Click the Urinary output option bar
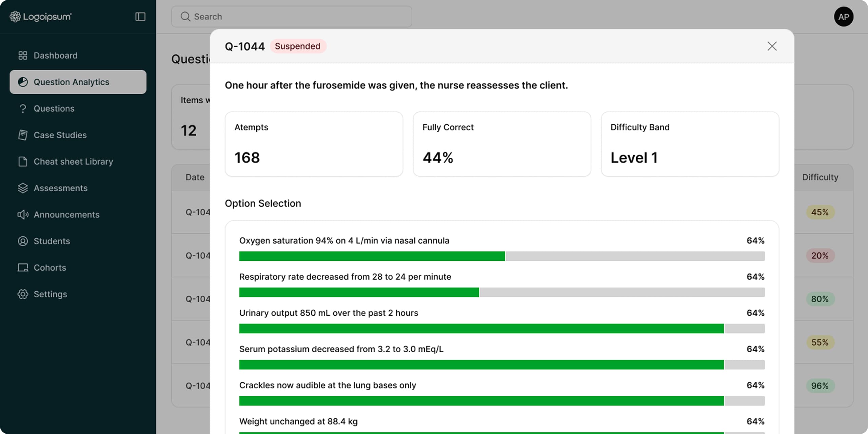The height and width of the screenshot is (434, 868). click(502, 329)
